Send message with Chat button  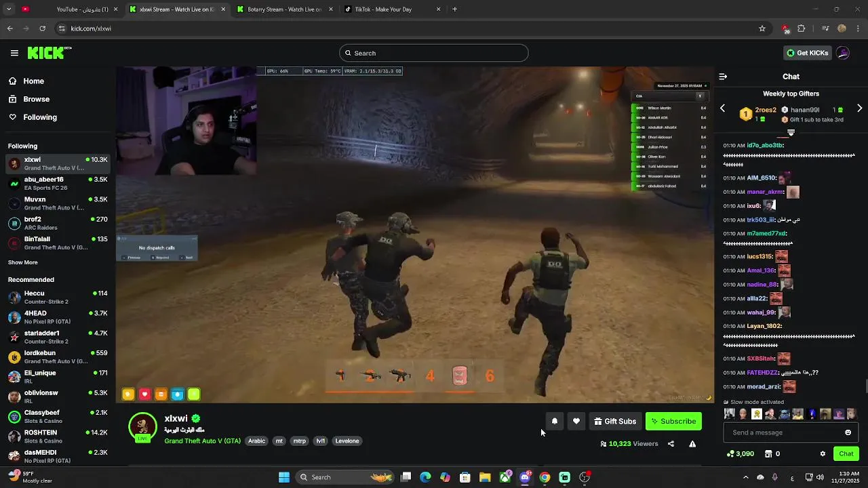coord(846,453)
